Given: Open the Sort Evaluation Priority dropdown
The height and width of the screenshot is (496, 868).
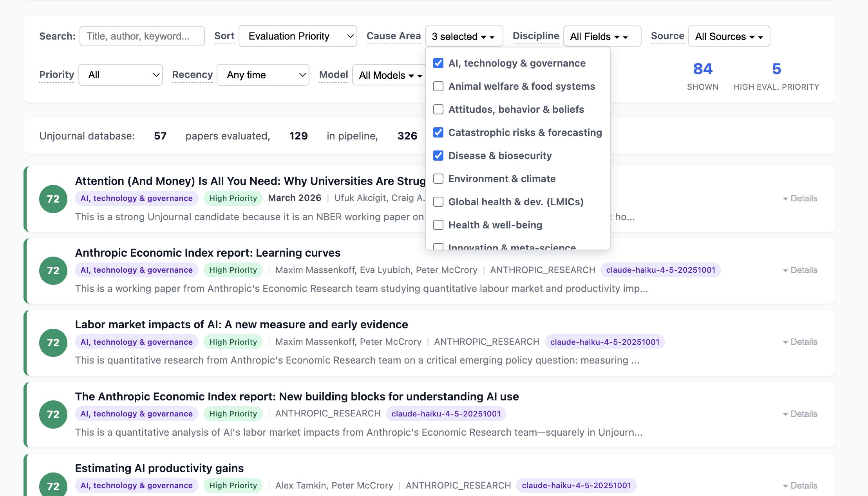Looking at the screenshot, I should 298,36.
